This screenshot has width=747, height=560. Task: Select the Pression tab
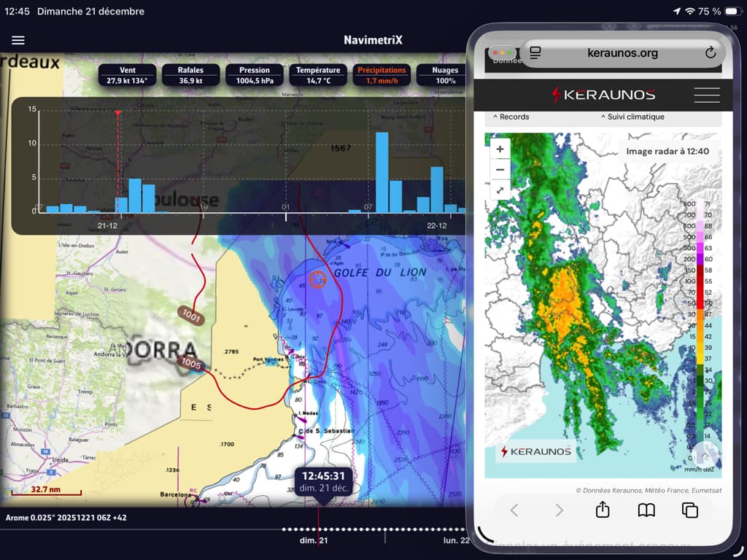255,75
